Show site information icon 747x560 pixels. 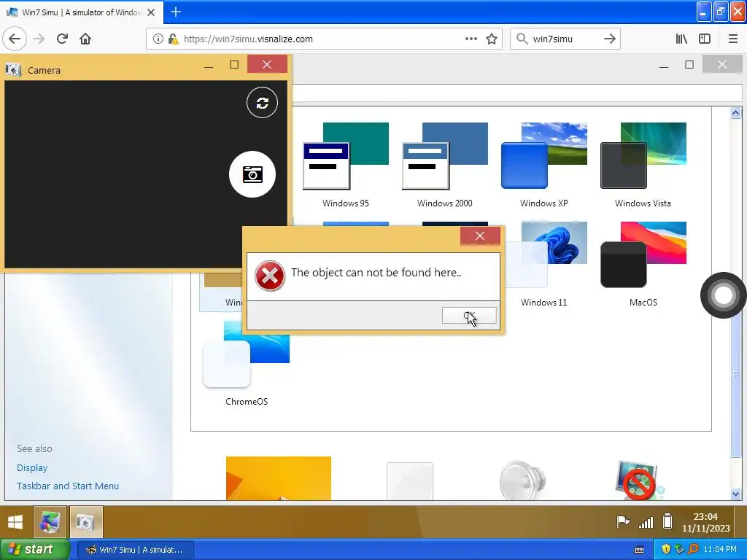click(158, 39)
